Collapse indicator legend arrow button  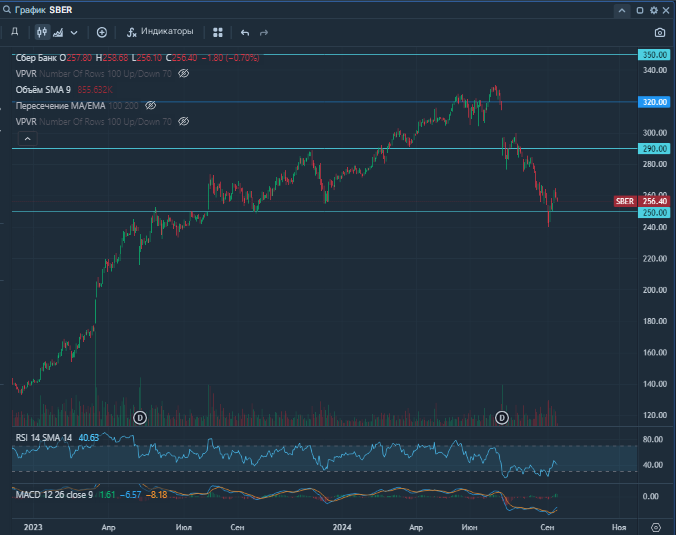28,139
